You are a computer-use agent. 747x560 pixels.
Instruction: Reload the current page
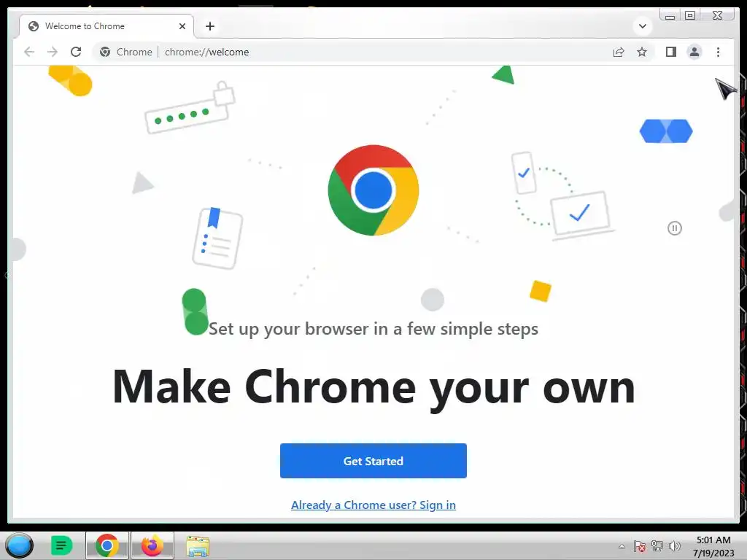(76, 52)
